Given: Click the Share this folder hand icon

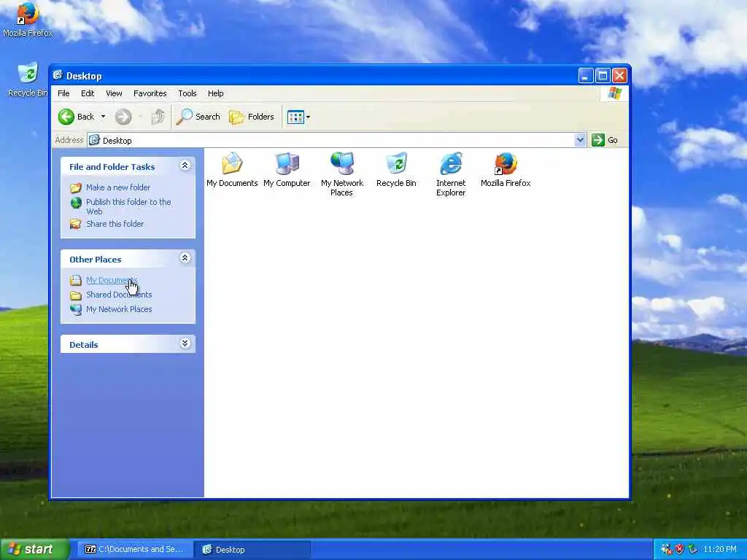Looking at the screenshot, I should point(76,224).
